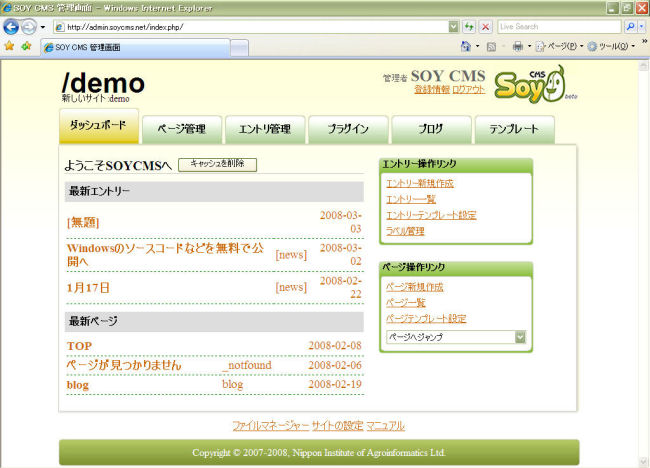Expand the Home button dropdown arrow
Image resolution: width=650 pixels, height=468 pixels.
pyautogui.click(x=477, y=46)
